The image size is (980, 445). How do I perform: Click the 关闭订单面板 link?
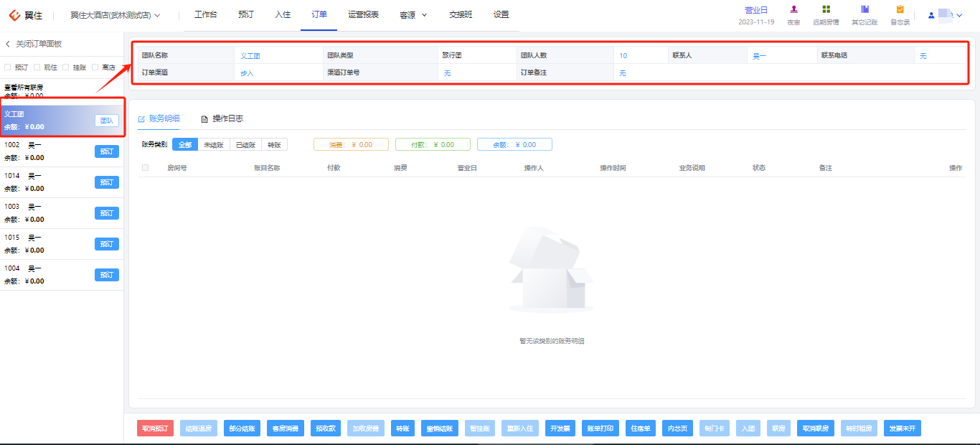point(39,44)
